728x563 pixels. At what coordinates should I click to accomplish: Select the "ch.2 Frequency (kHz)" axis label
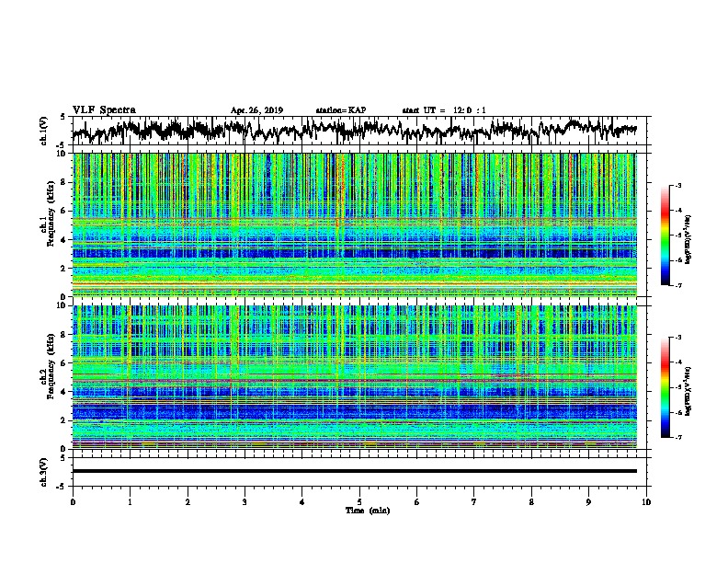coord(48,366)
